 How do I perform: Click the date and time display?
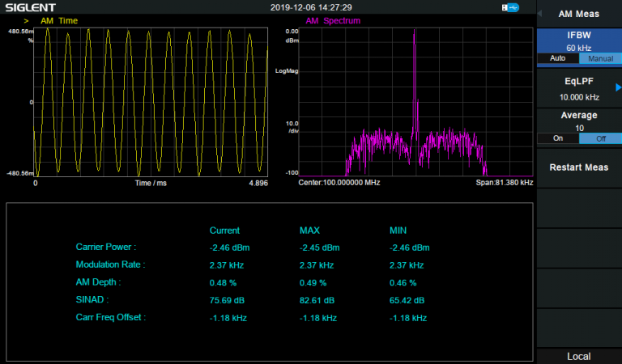click(311, 7)
